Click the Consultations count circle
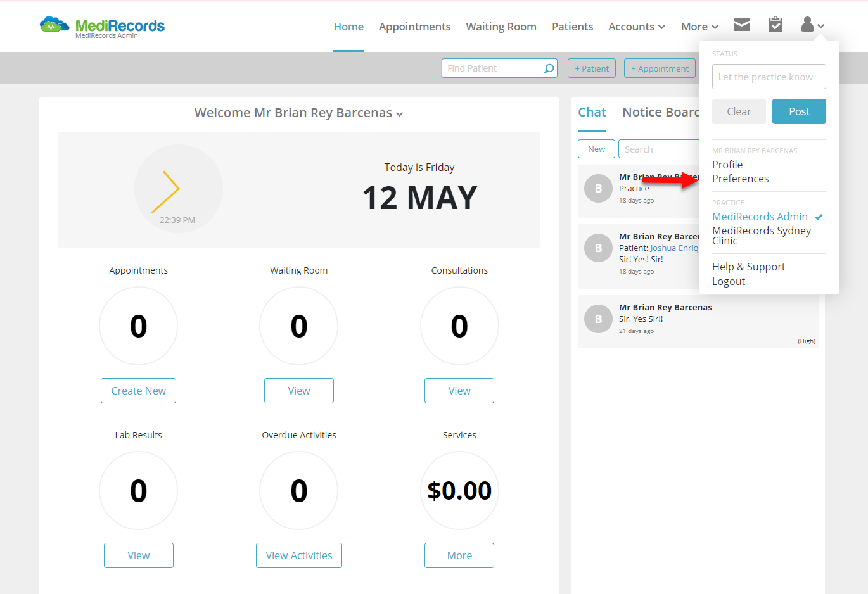The width and height of the screenshot is (868, 594). (459, 326)
